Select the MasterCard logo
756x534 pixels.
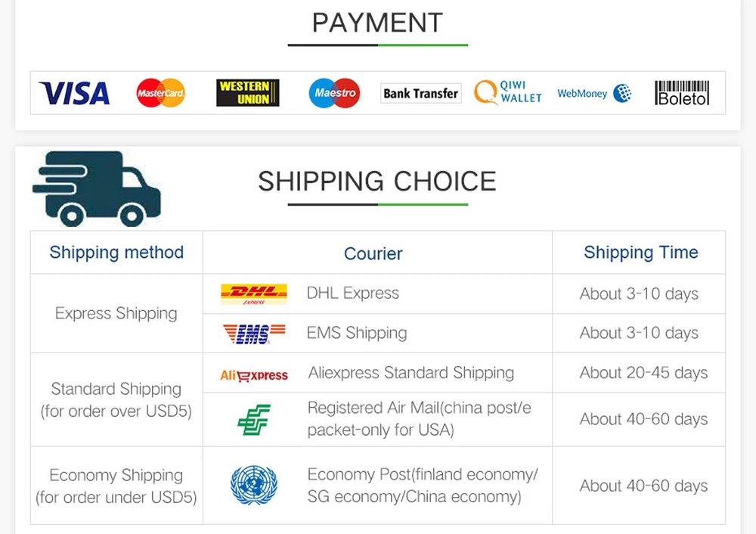pyautogui.click(x=160, y=92)
